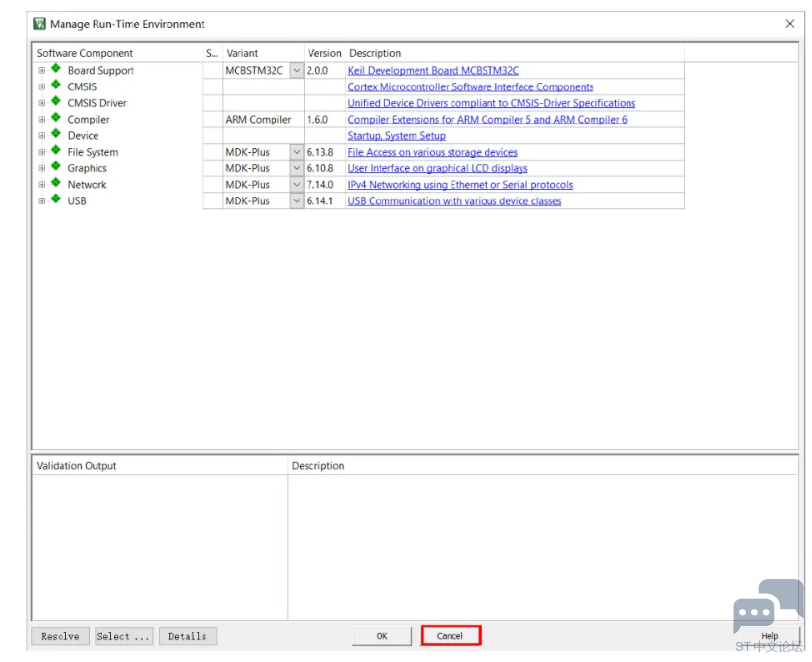Open File System variant dropdown arrow
The image size is (812, 662).
pos(296,152)
